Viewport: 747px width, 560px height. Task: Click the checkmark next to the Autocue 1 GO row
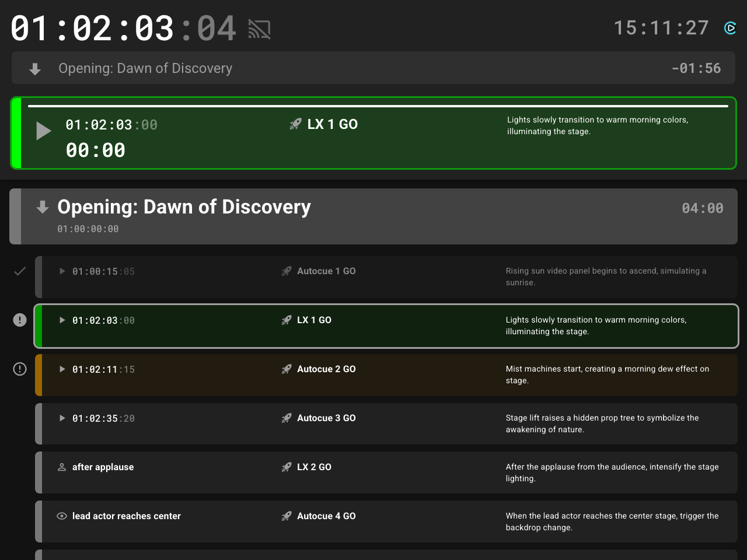[x=20, y=271]
